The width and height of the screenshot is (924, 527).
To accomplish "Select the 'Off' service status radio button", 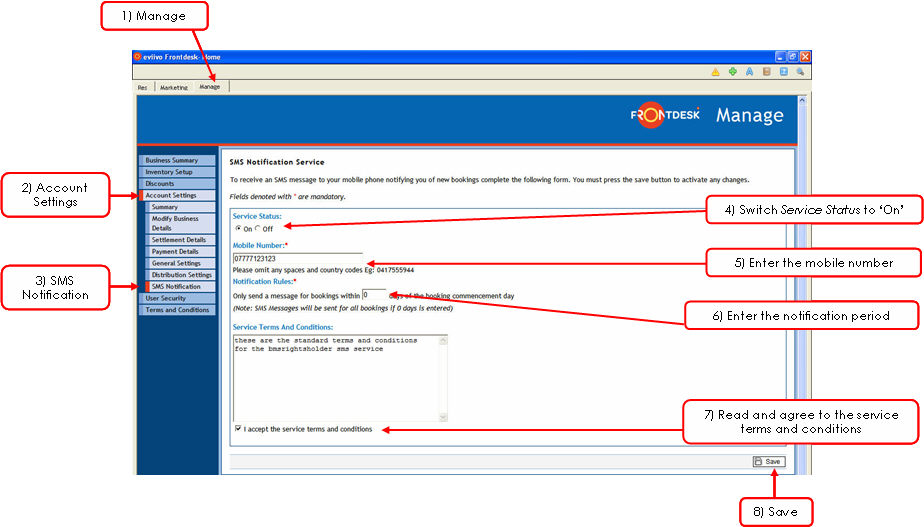I will (x=256, y=229).
